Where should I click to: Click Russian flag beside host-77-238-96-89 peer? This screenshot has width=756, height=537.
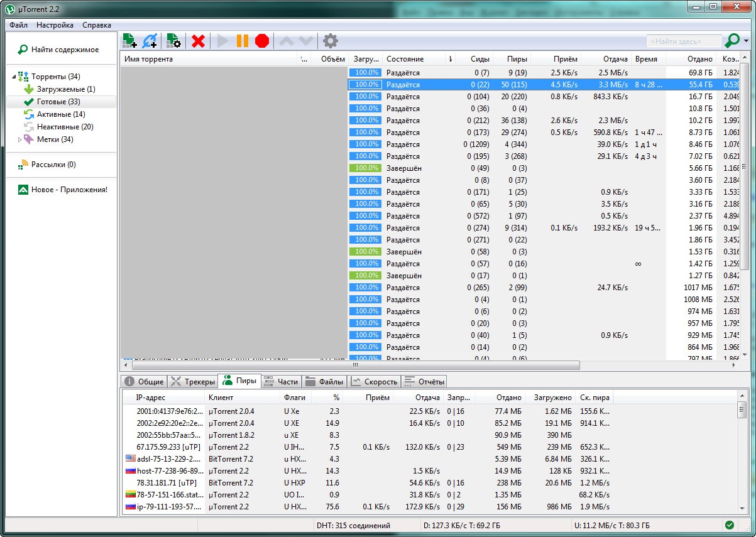coord(130,471)
